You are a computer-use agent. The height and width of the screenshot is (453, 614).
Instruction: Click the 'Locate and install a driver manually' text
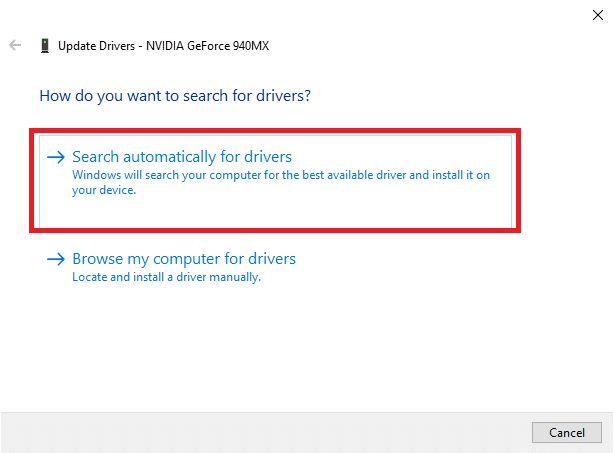point(166,277)
